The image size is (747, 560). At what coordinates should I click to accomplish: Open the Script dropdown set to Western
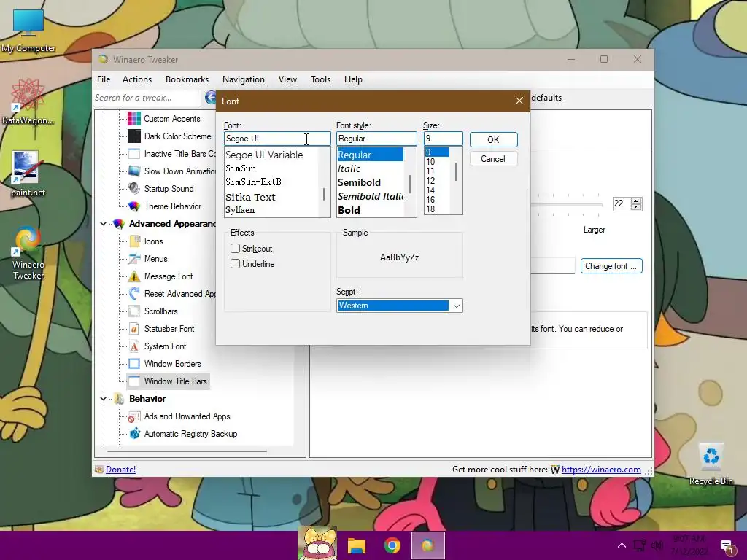tap(399, 306)
